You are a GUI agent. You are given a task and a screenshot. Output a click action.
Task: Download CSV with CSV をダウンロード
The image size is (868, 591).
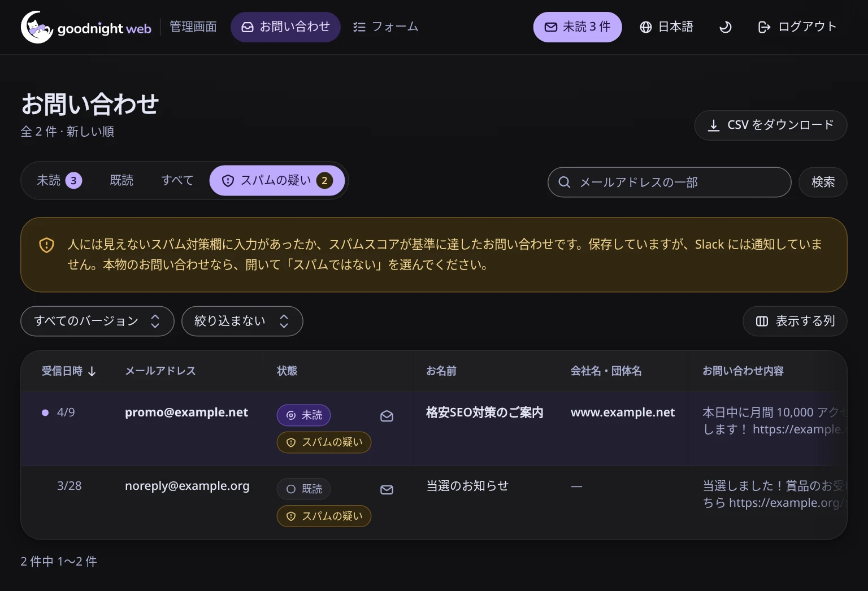771,125
